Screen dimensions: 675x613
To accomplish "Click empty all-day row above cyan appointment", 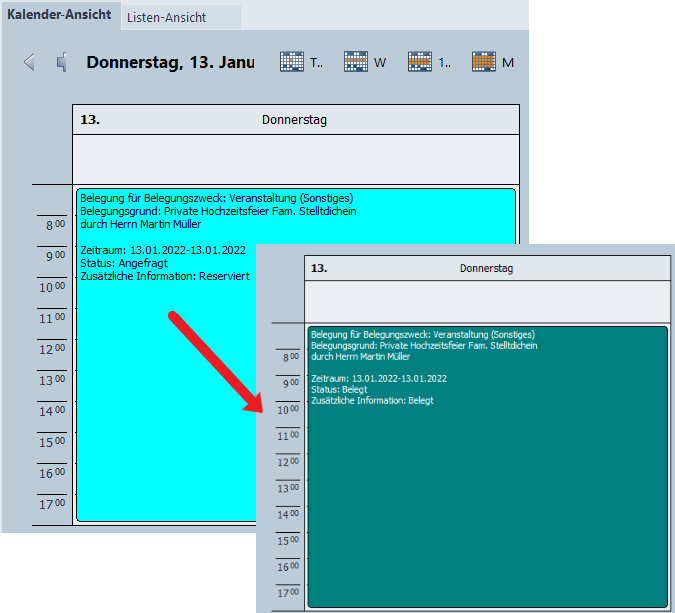I will point(294,158).
